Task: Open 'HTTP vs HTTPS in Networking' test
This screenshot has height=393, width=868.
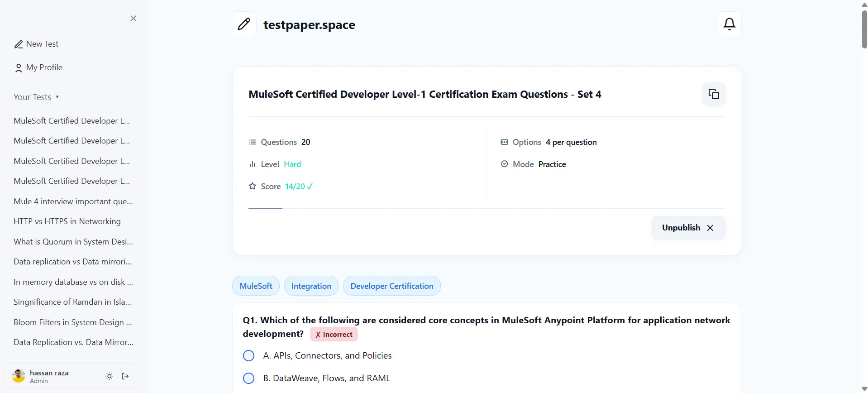Action: [67, 221]
